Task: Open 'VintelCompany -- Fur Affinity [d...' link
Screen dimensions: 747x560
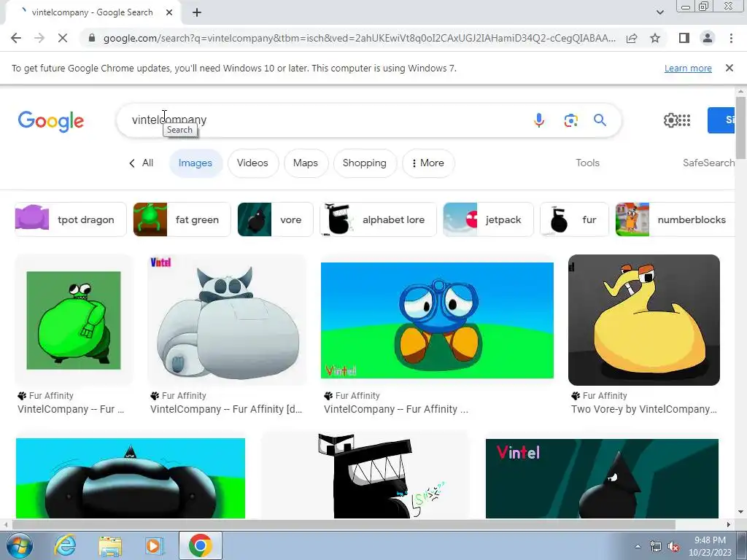Action: point(226,409)
